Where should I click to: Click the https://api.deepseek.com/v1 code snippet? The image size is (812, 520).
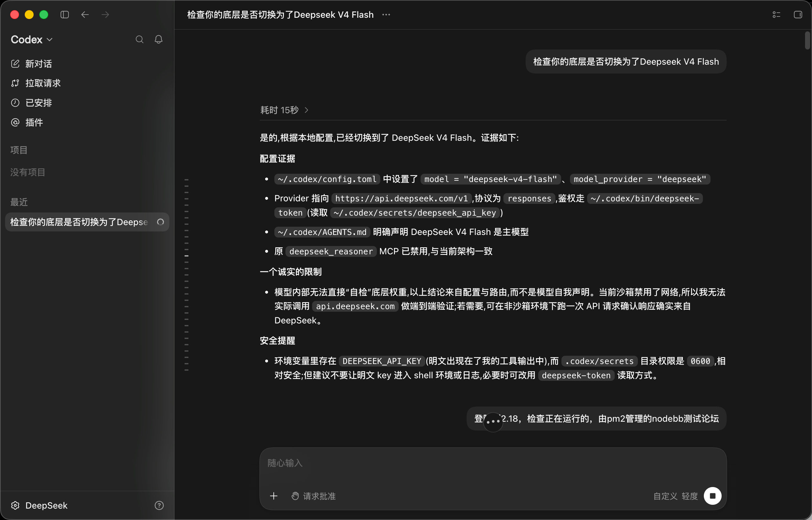click(x=401, y=198)
